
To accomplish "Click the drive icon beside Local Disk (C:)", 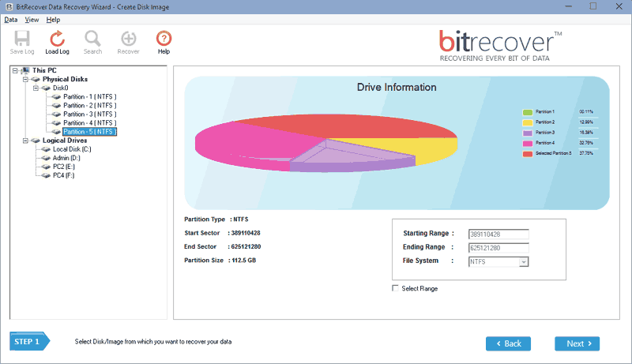I will tap(46, 149).
